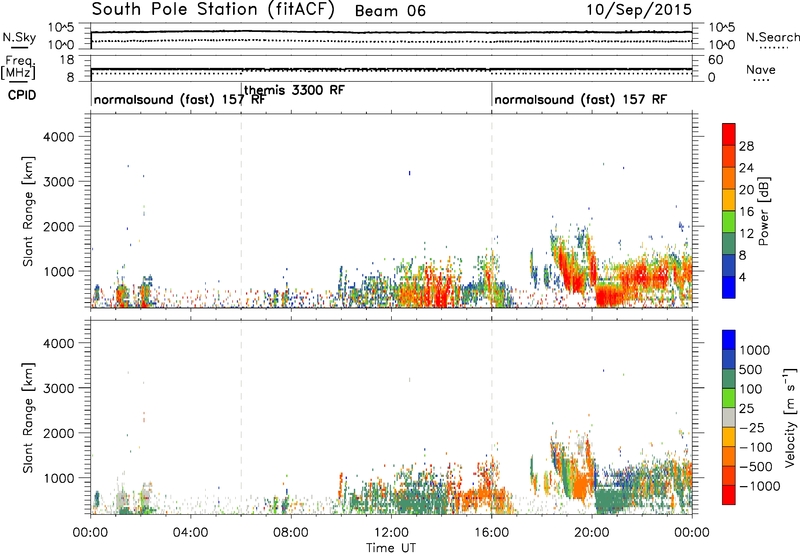
Task: Pick the power colorbar segment between 20 and 24
Action: (729, 179)
